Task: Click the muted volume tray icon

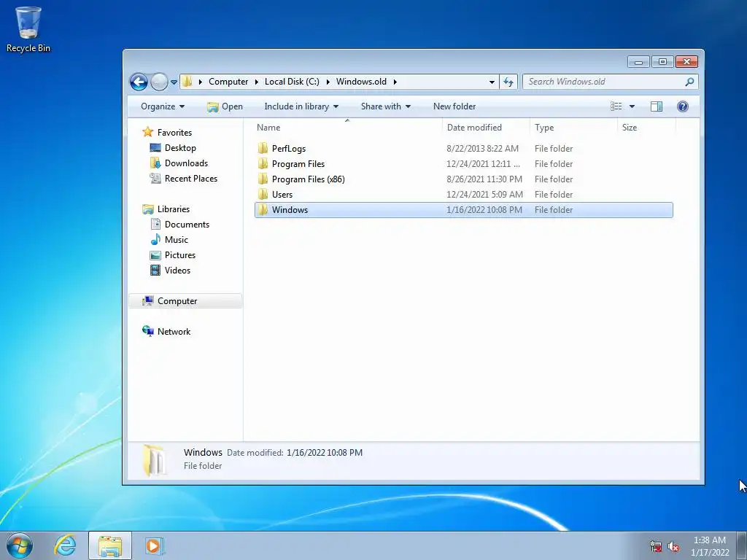Action: [x=673, y=546]
